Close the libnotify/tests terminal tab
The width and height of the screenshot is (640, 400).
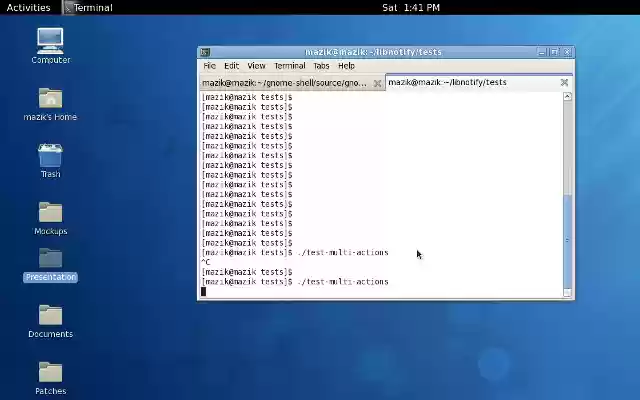coord(564,82)
